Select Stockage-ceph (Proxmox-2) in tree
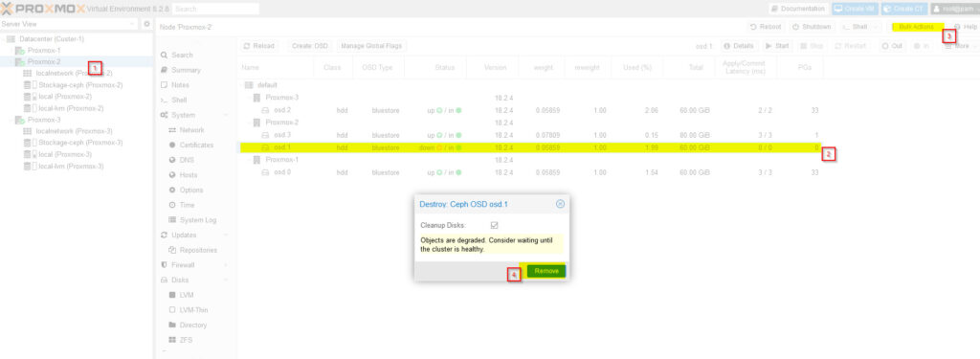This screenshot has width=980, height=359. pyautogui.click(x=77, y=85)
